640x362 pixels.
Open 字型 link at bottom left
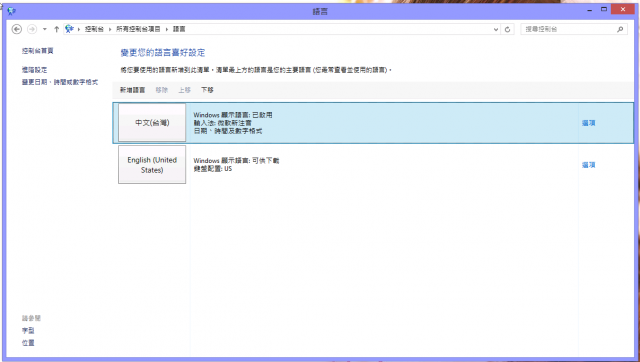click(28, 331)
